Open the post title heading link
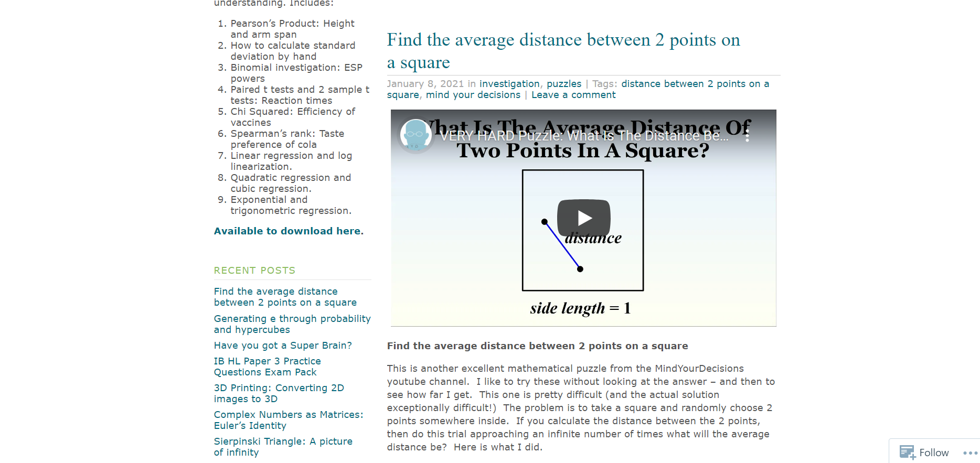 pyautogui.click(x=563, y=51)
